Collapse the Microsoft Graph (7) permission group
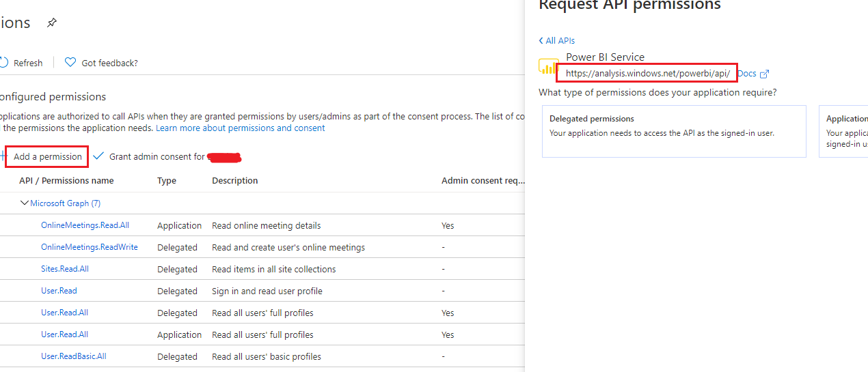The width and height of the screenshot is (868, 372). tap(25, 203)
